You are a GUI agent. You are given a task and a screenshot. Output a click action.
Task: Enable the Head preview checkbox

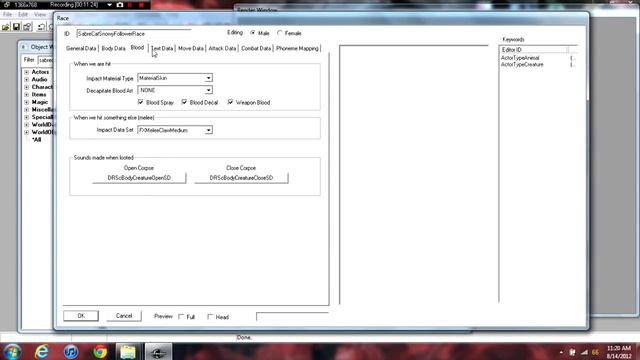click(211, 317)
